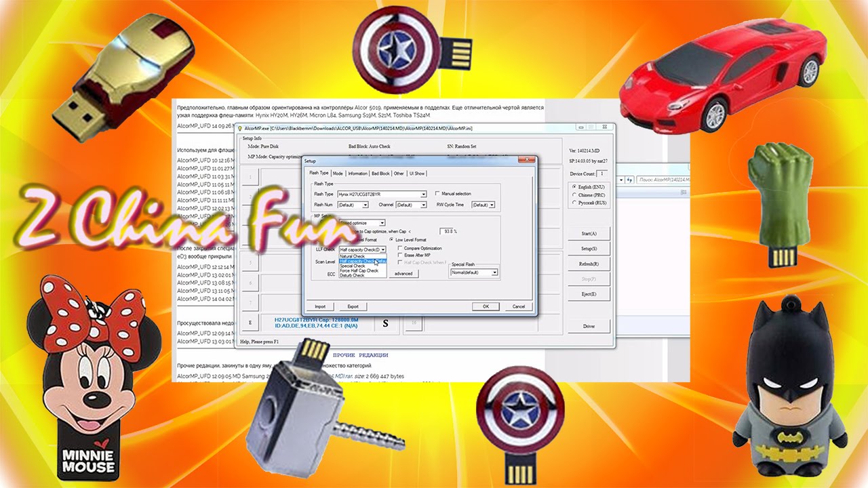
Task: Open the Channel dropdown
Action: [x=425, y=205]
